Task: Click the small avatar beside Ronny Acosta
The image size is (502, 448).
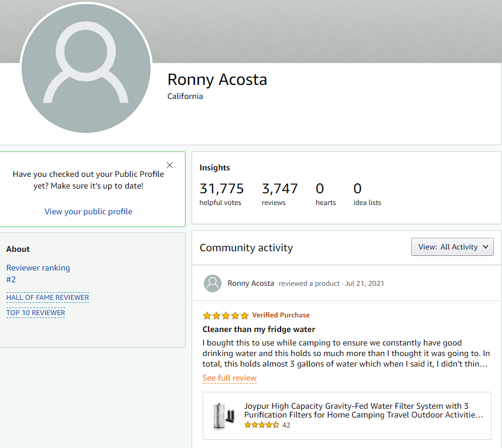Action: (x=213, y=283)
